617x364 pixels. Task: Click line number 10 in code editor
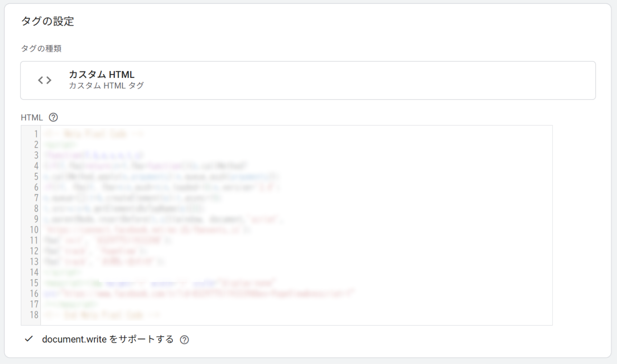(x=34, y=230)
